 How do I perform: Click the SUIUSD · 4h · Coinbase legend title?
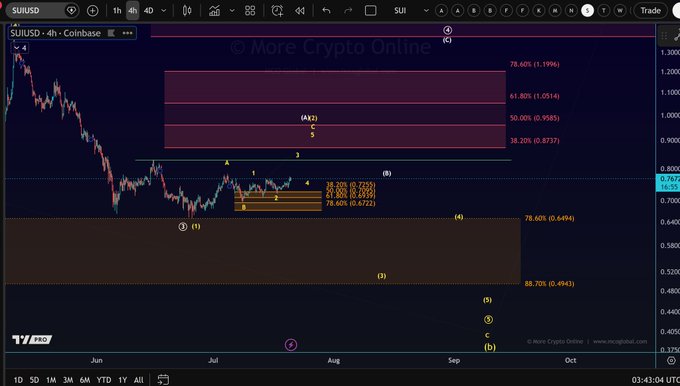(x=56, y=33)
